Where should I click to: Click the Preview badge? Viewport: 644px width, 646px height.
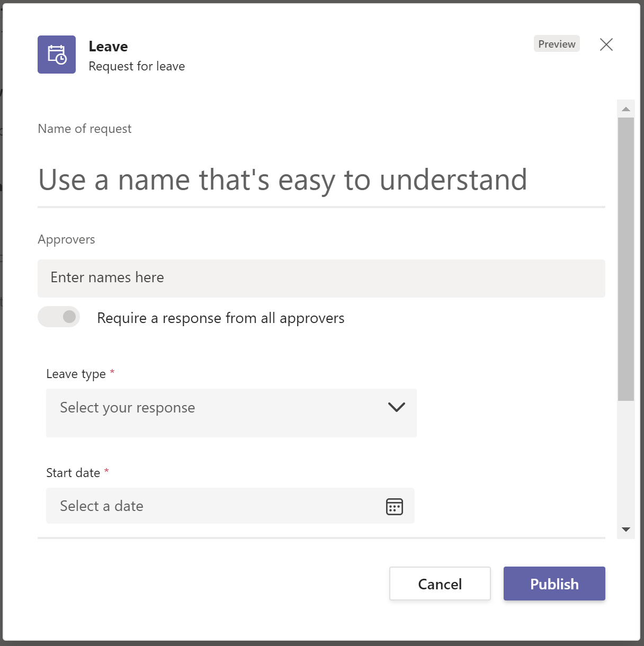point(556,44)
